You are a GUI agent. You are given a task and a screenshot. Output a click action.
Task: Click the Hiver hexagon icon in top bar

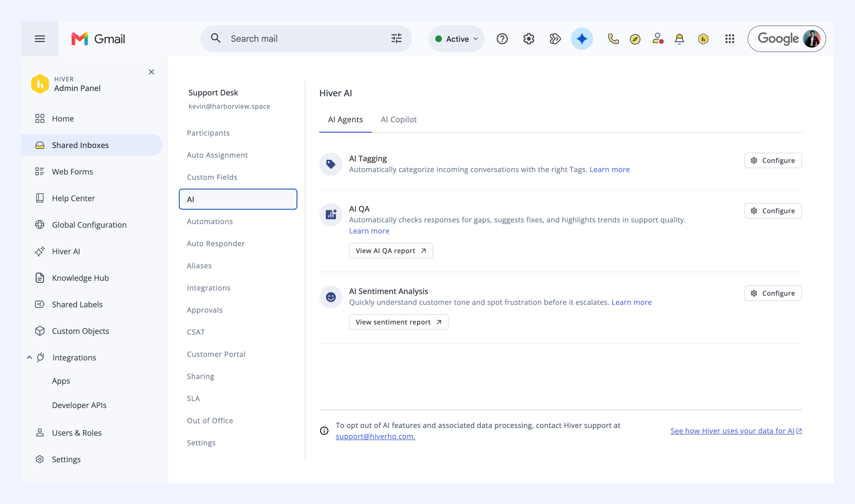click(x=703, y=39)
